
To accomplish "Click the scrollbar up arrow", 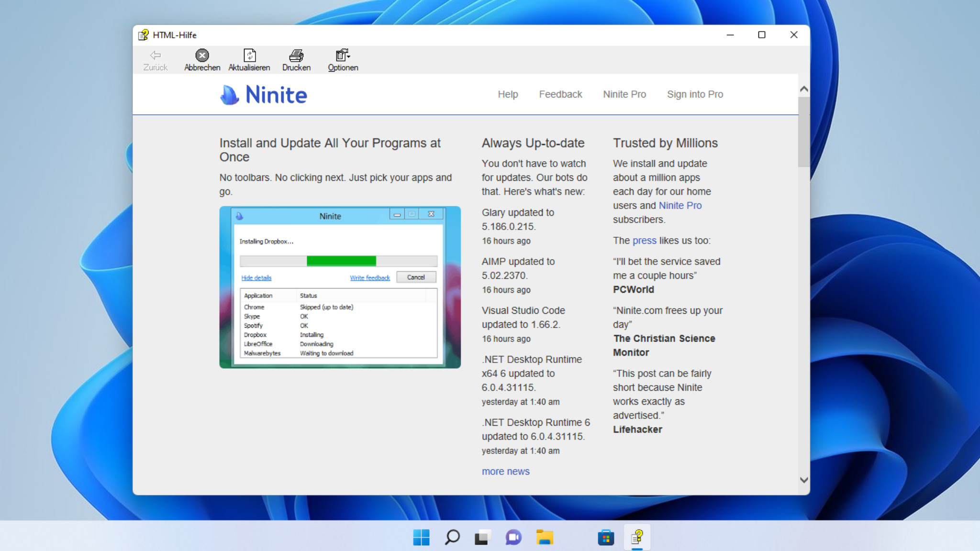I will (804, 89).
